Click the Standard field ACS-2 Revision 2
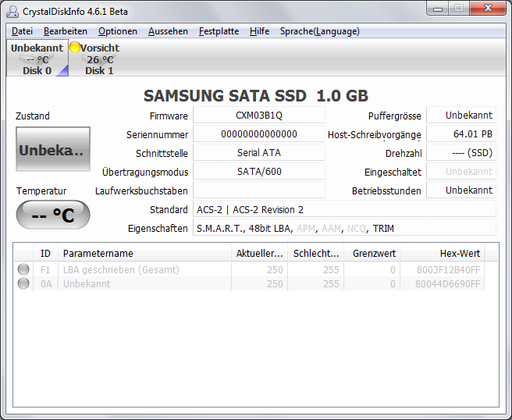This screenshot has width=512, height=420. (x=344, y=209)
